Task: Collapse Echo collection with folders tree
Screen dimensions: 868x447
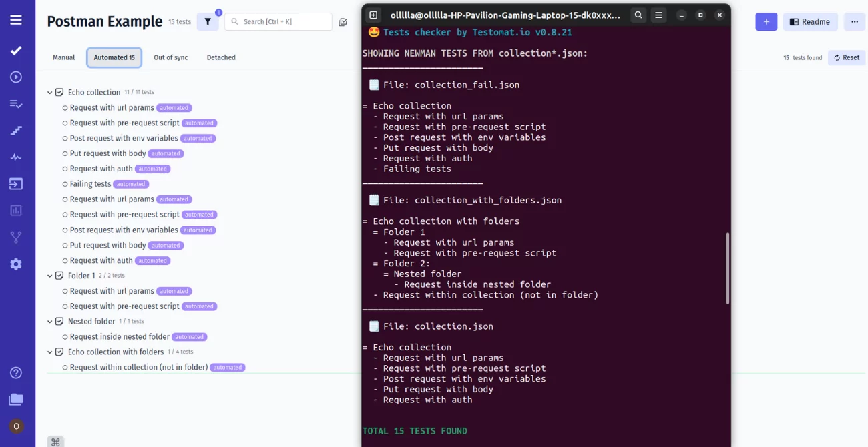Action: tap(49, 352)
